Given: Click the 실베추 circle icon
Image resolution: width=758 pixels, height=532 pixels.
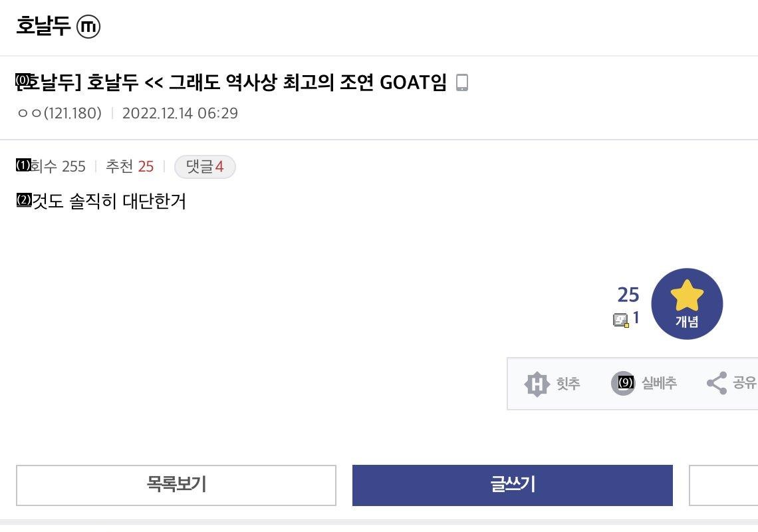Looking at the screenshot, I should tap(623, 383).
